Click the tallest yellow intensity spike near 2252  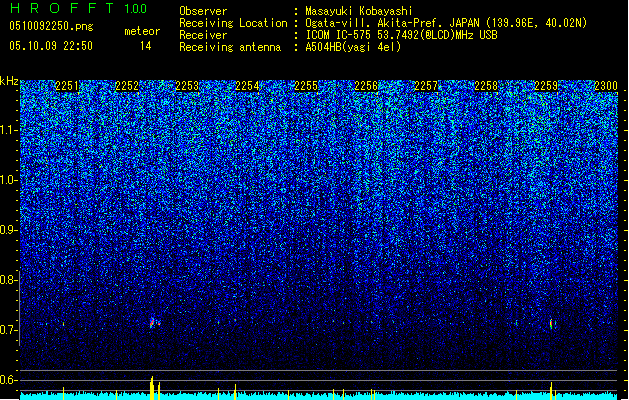pyautogui.click(x=152, y=388)
